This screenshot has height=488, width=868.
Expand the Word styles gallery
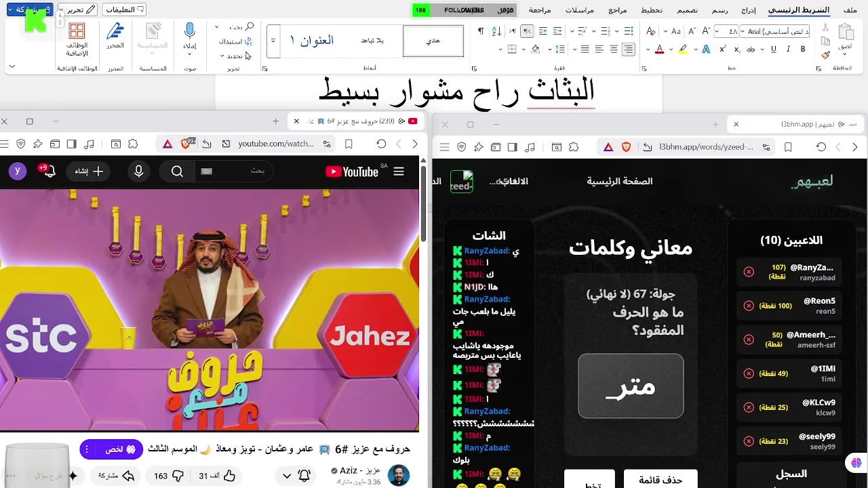pyautogui.click(x=273, y=41)
